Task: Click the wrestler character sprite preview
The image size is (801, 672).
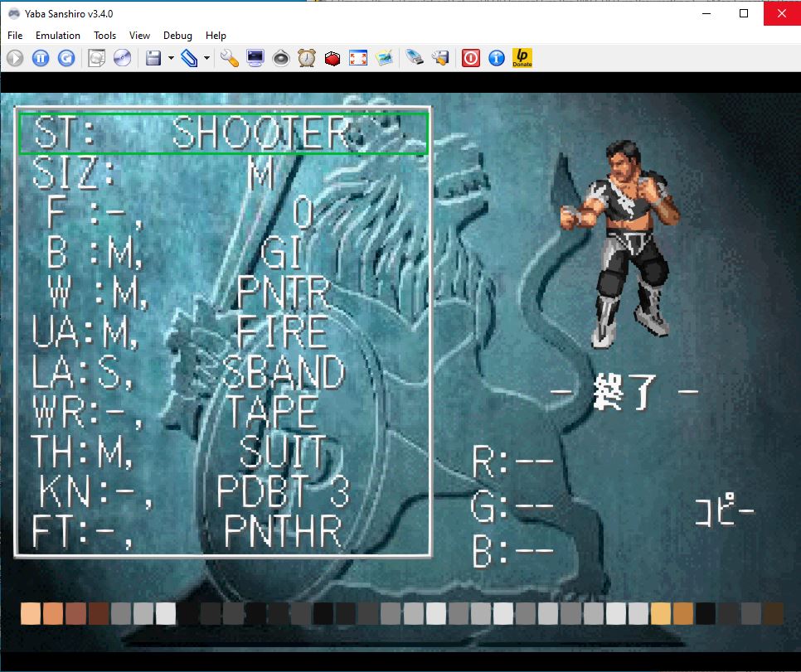Action: (620, 244)
